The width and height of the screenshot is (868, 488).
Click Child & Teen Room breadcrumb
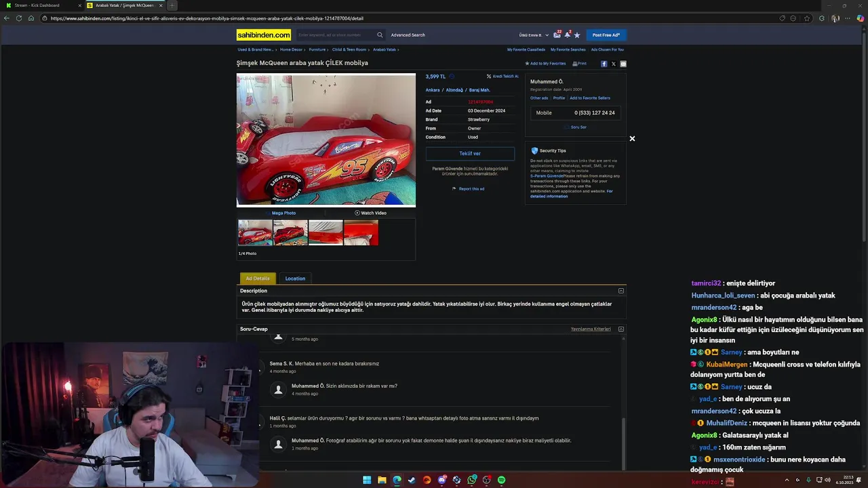(x=349, y=49)
